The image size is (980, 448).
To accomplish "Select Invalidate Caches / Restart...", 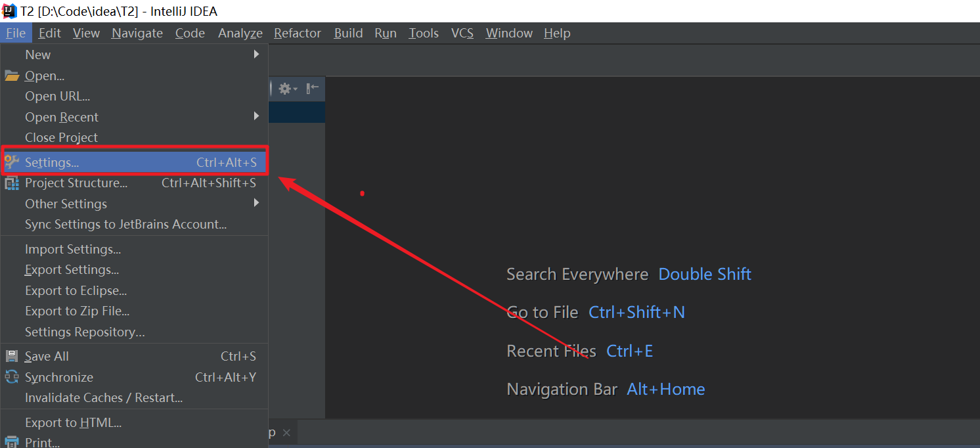I will click(x=134, y=397).
